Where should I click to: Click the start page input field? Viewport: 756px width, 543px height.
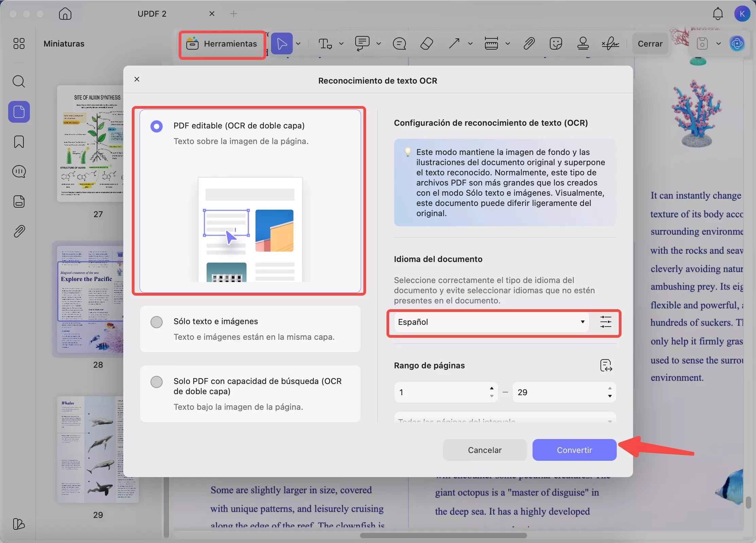pos(446,392)
